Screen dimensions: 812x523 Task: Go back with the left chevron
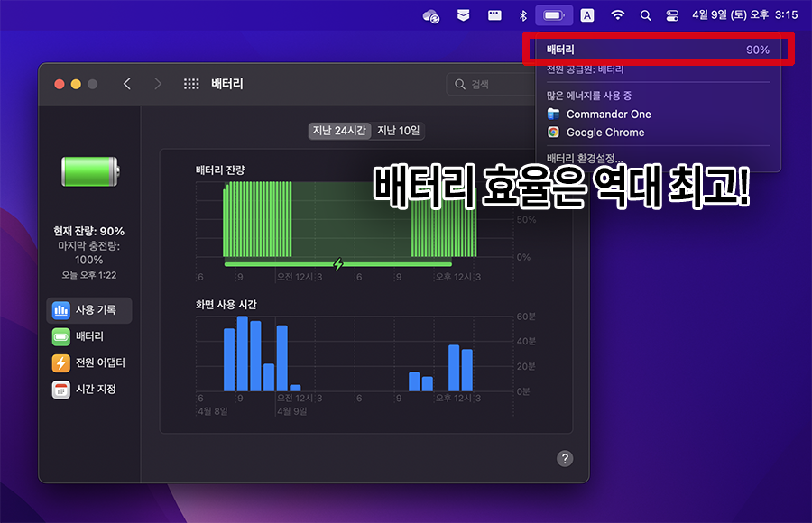pyautogui.click(x=127, y=84)
